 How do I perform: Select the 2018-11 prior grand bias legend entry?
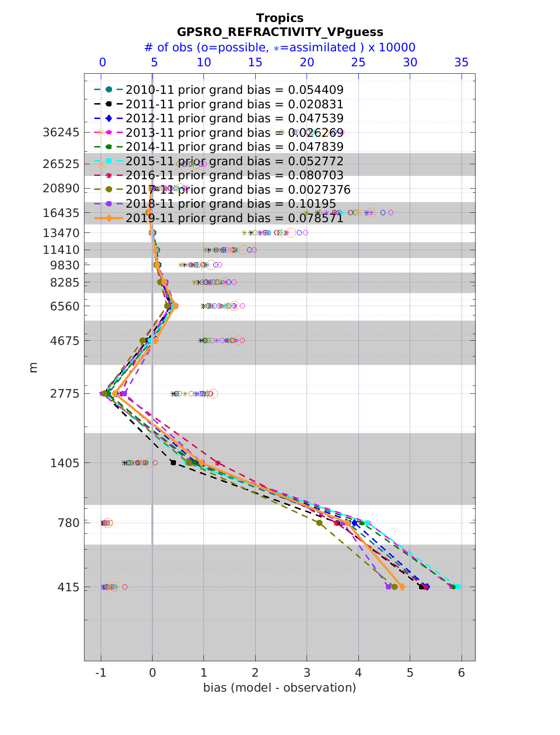pos(231,204)
